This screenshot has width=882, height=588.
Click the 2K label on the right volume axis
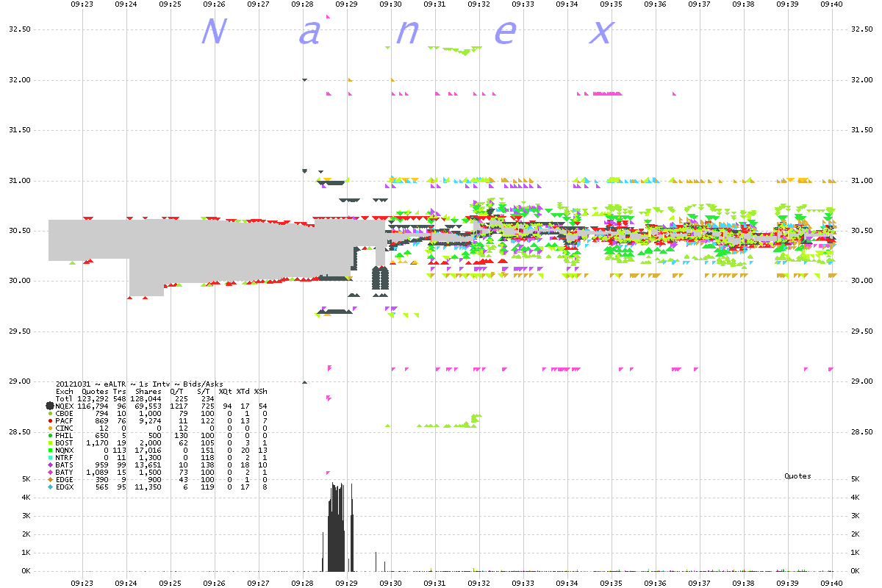click(x=856, y=534)
